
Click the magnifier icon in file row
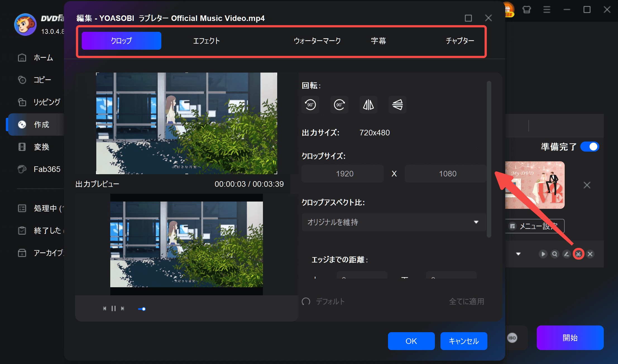point(555,254)
